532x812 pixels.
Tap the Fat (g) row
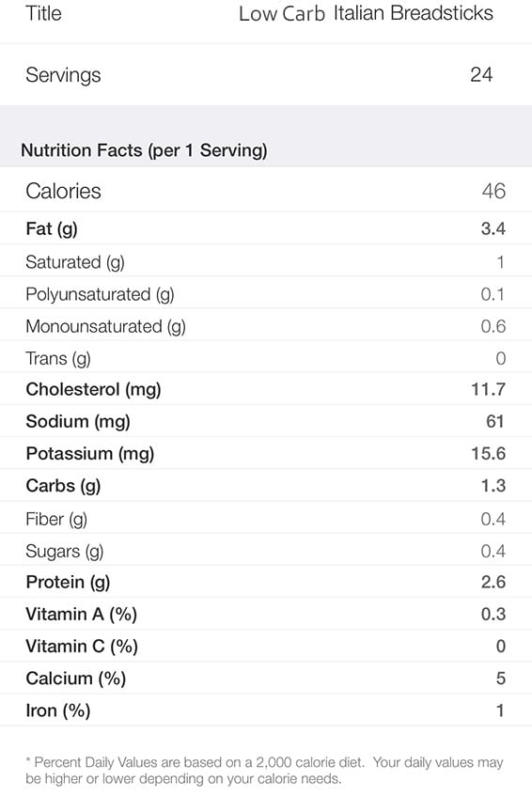click(x=266, y=228)
